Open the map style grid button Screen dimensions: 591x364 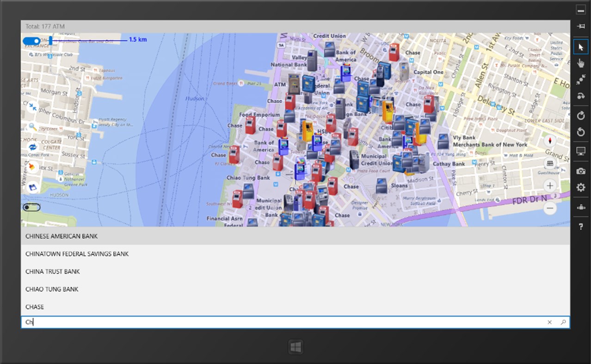pyautogui.click(x=550, y=163)
